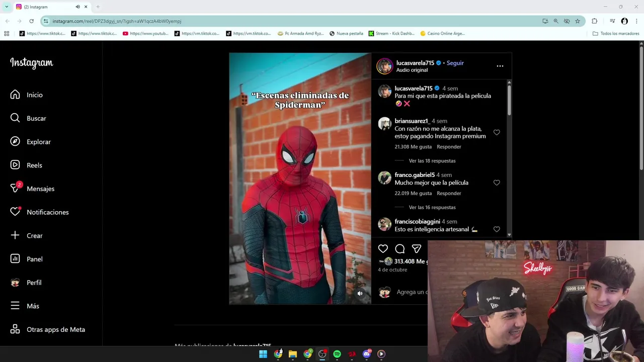Expand Ver las 16 respuestas
The height and width of the screenshot is (362, 644).
[x=432, y=207]
